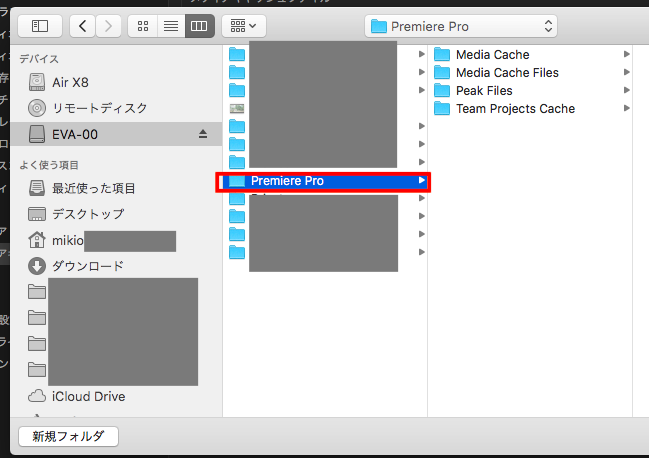Click the downloads arrow icon

pyautogui.click(x=37, y=266)
